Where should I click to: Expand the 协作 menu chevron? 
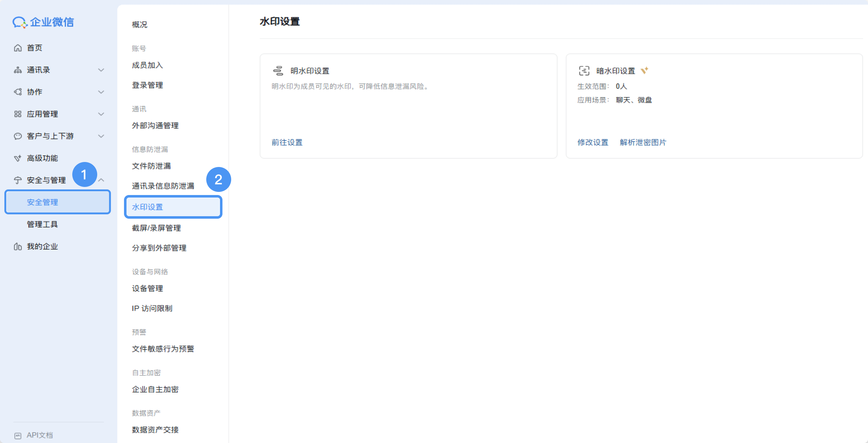tap(101, 92)
